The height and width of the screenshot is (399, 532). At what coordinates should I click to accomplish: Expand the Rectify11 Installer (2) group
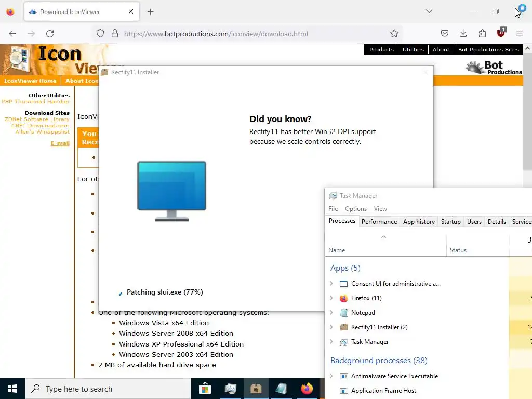point(331,327)
